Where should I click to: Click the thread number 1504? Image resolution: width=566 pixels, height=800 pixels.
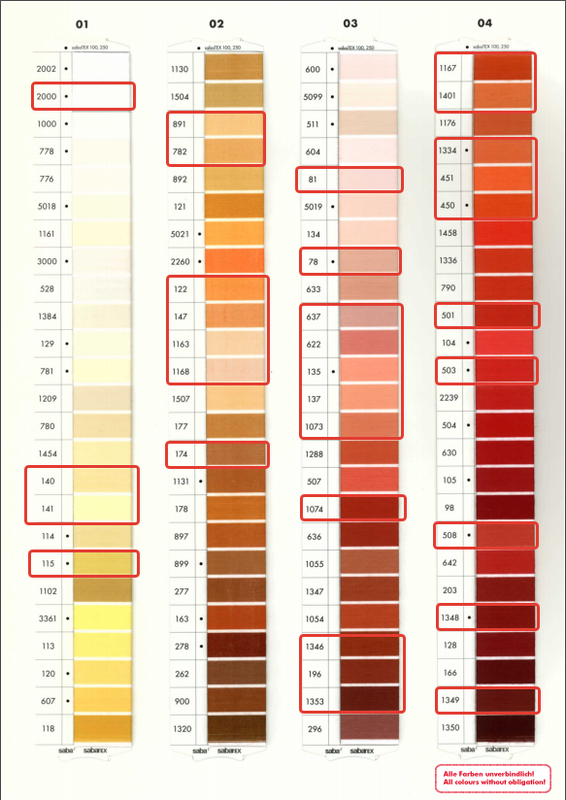click(x=180, y=96)
